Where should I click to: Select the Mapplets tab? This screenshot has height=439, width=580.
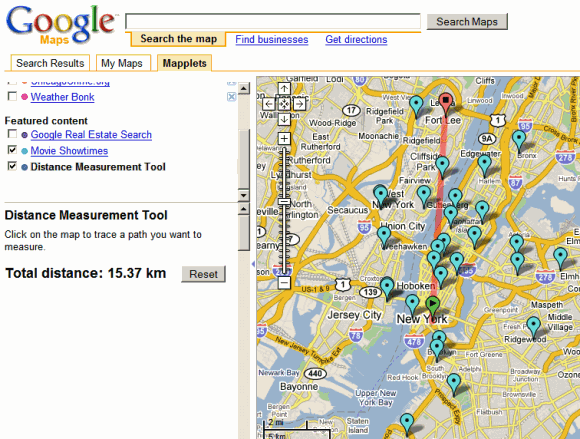(185, 63)
